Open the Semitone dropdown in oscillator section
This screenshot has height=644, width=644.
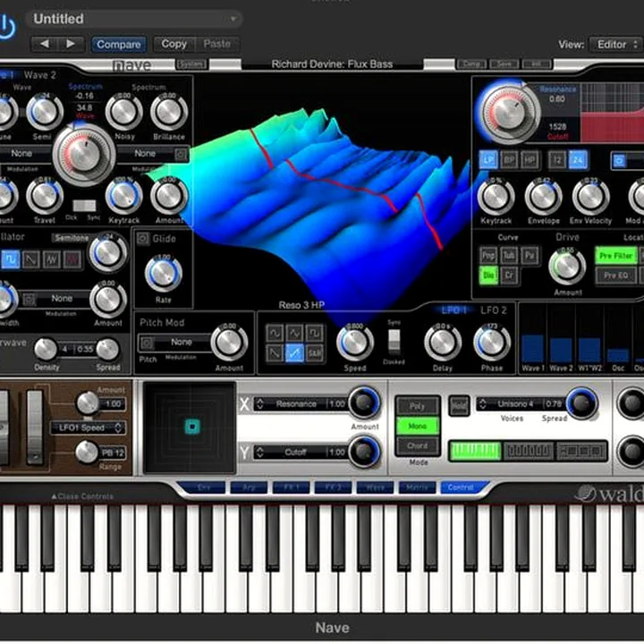tap(72, 238)
